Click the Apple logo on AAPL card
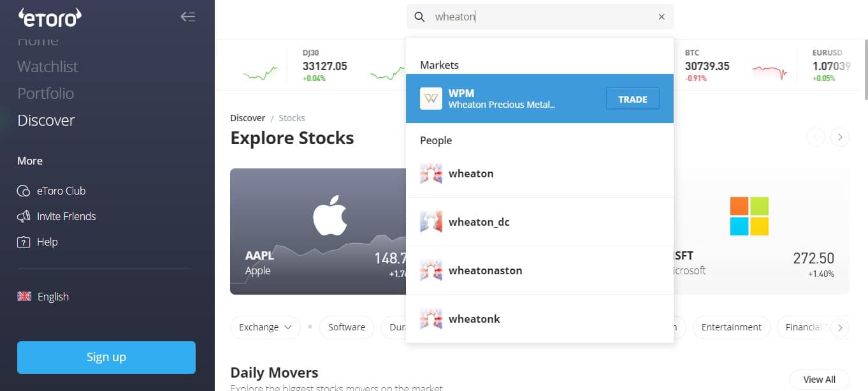868x391 pixels. [x=330, y=216]
